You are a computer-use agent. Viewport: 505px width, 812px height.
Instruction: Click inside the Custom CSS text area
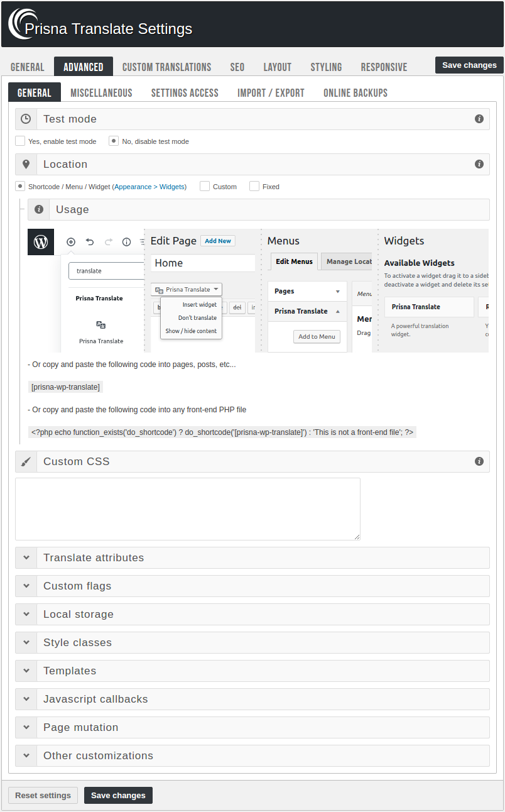187,508
